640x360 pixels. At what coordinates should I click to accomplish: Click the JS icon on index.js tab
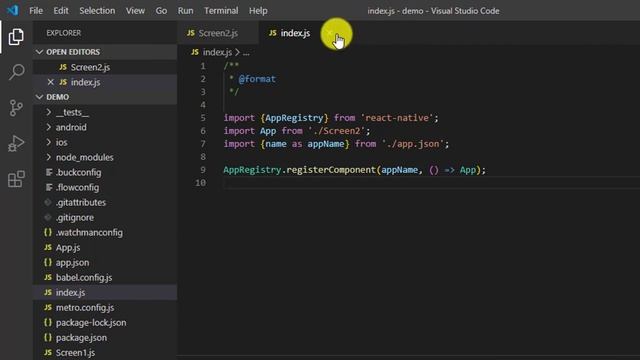click(x=273, y=33)
